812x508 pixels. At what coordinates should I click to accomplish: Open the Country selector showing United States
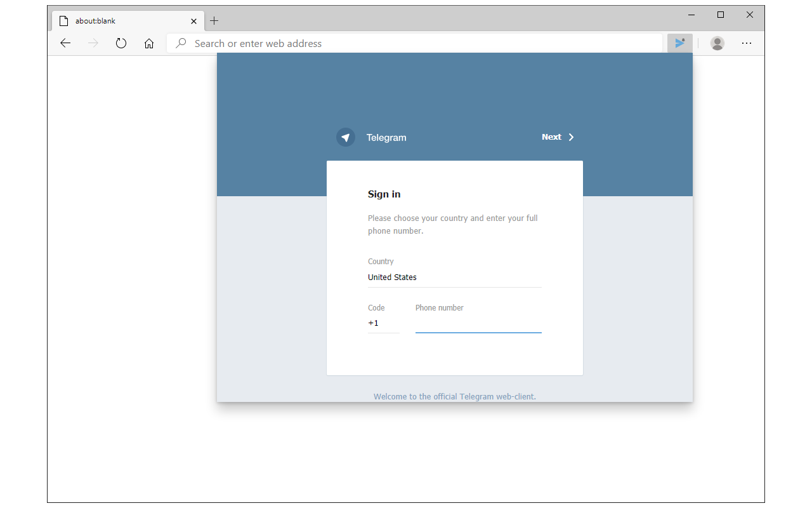tap(455, 277)
